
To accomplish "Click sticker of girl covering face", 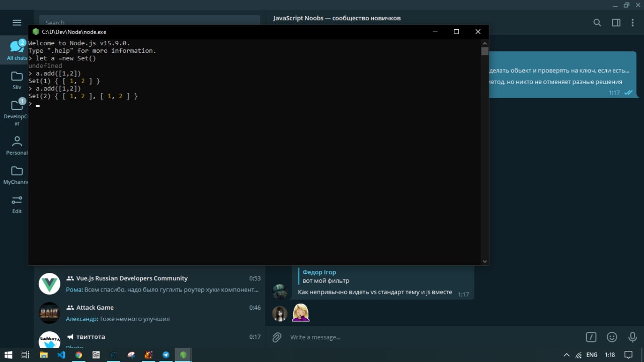I will (301, 313).
